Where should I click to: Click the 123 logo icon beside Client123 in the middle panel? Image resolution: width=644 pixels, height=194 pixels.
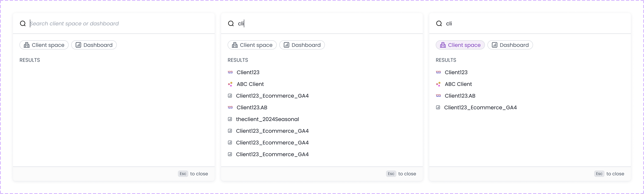pyautogui.click(x=230, y=72)
